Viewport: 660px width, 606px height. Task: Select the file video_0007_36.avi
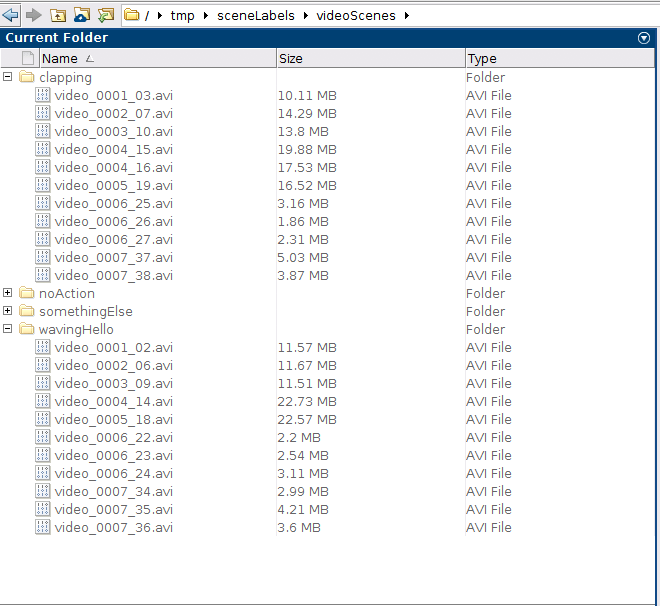(113, 527)
